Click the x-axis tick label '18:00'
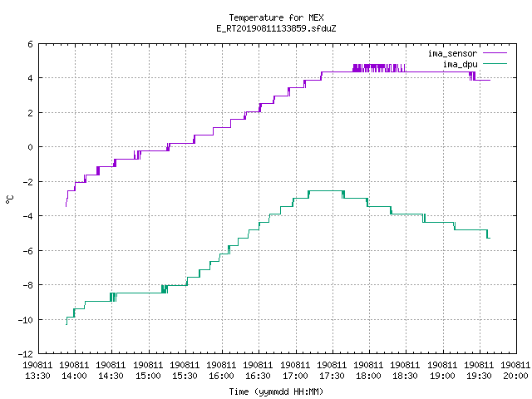This screenshot has width=532, height=399. click(369, 376)
